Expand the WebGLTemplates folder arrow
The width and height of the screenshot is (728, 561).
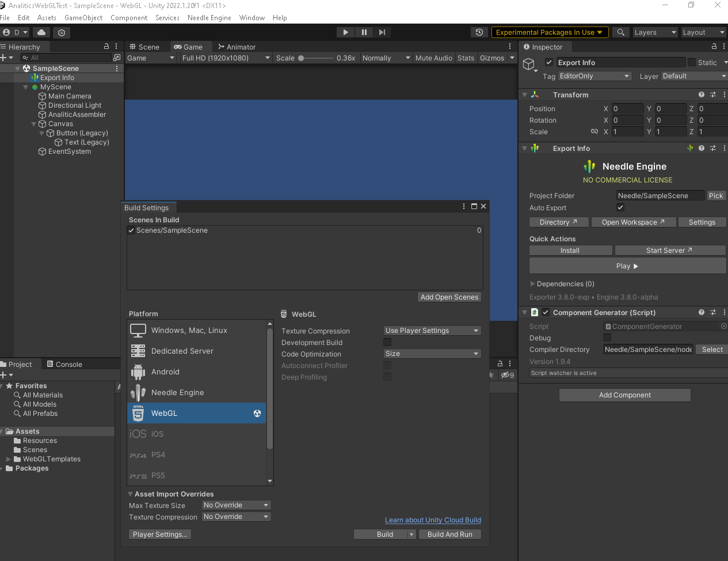pos(9,459)
